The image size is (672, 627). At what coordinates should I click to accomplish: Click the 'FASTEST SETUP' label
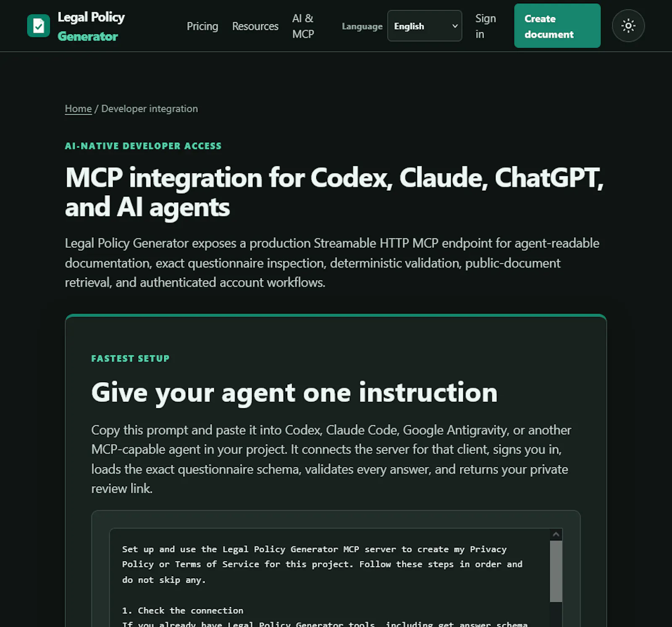131,358
